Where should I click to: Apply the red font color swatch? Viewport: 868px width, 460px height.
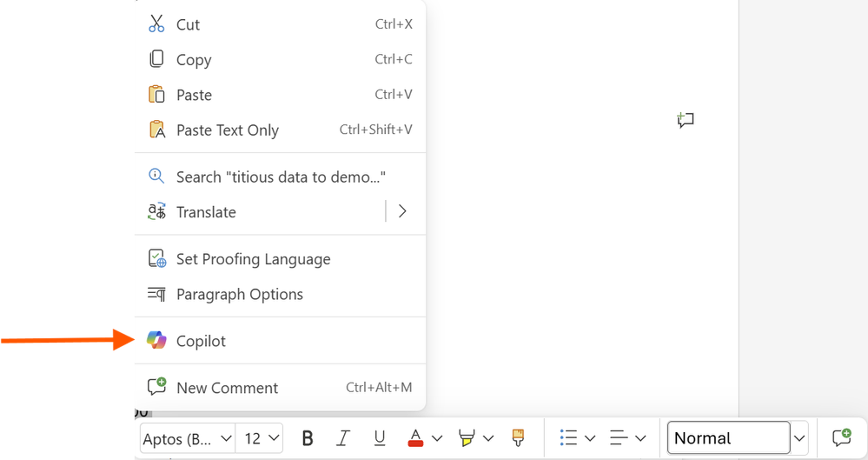pos(415,438)
